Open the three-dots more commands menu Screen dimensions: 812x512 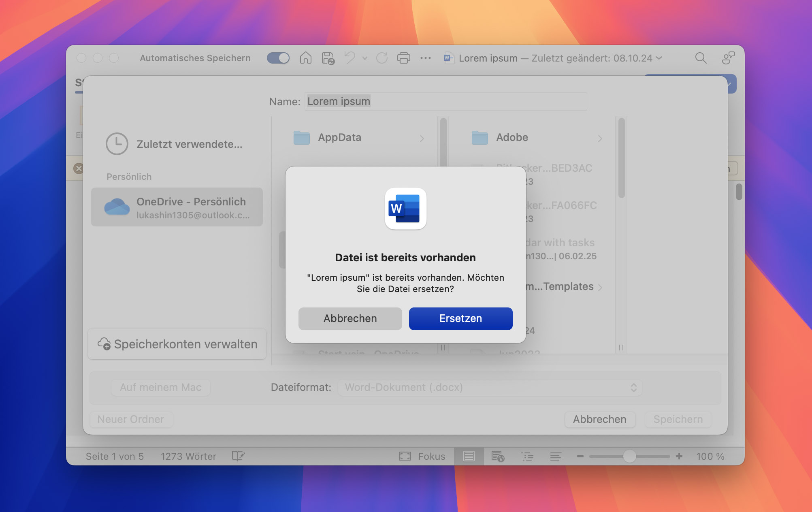pyautogui.click(x=426, y=58)
